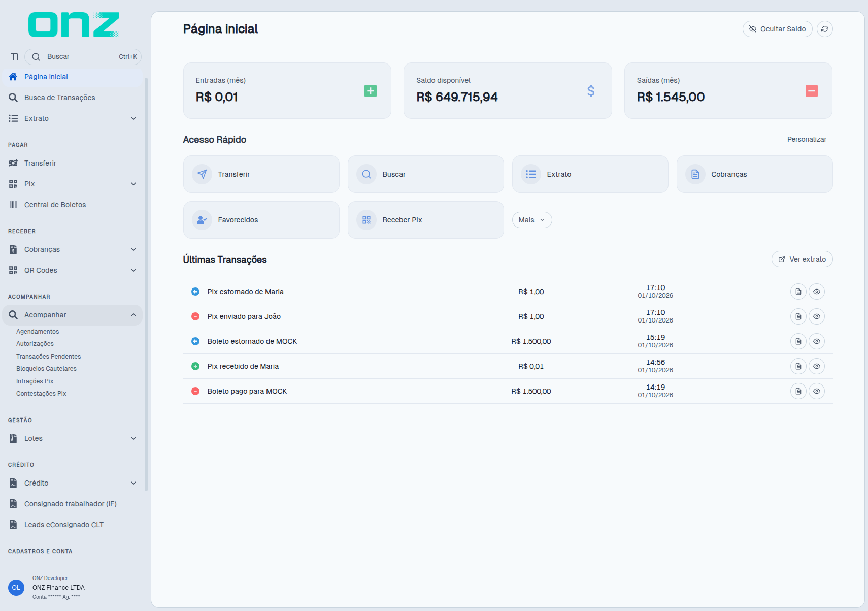
Task: Open Extrato quick access card
Action: (590, 174)
